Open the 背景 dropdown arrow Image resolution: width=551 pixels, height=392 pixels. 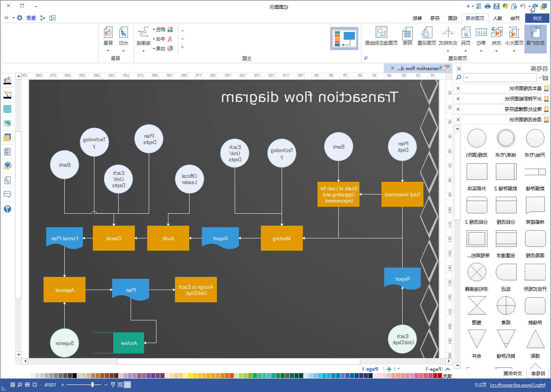tap(108, 50)
